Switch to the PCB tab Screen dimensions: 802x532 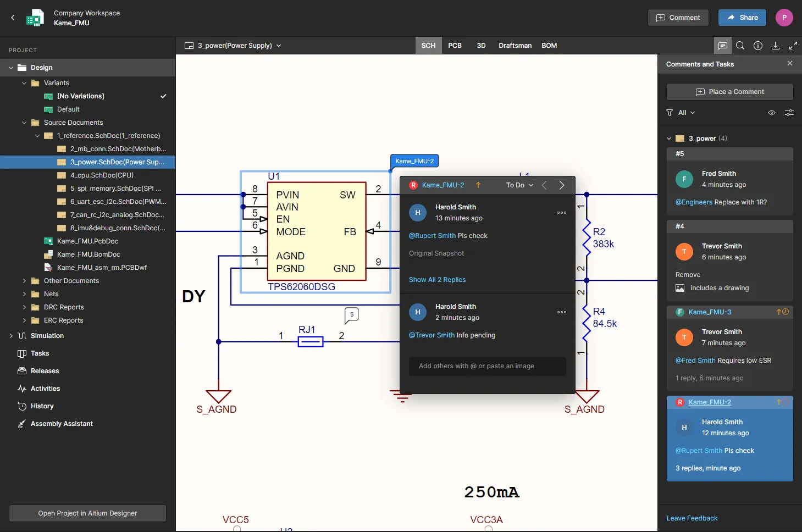455,46
